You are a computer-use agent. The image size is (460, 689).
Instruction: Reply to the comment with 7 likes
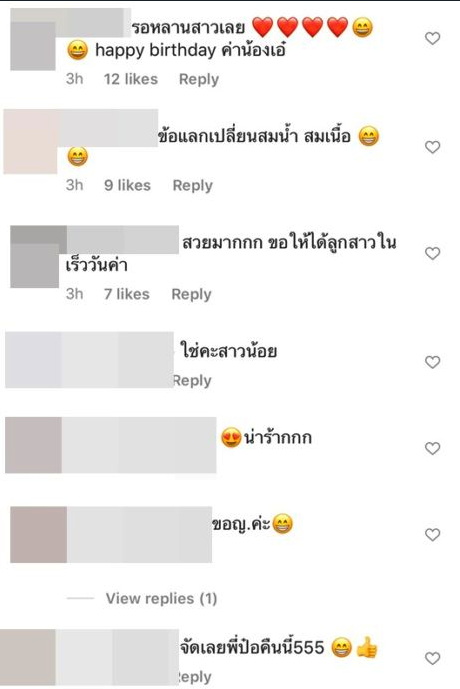(191, 294)
